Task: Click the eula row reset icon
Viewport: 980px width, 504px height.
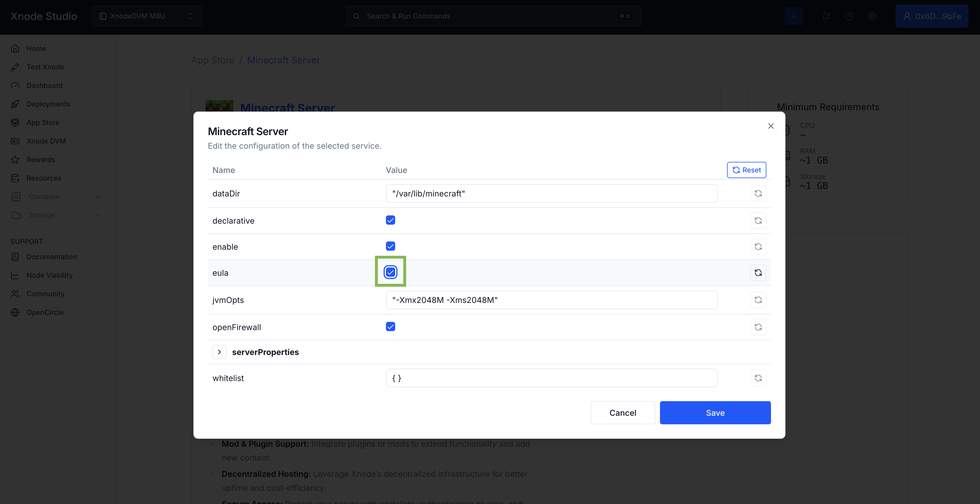Action: (758, 273)
